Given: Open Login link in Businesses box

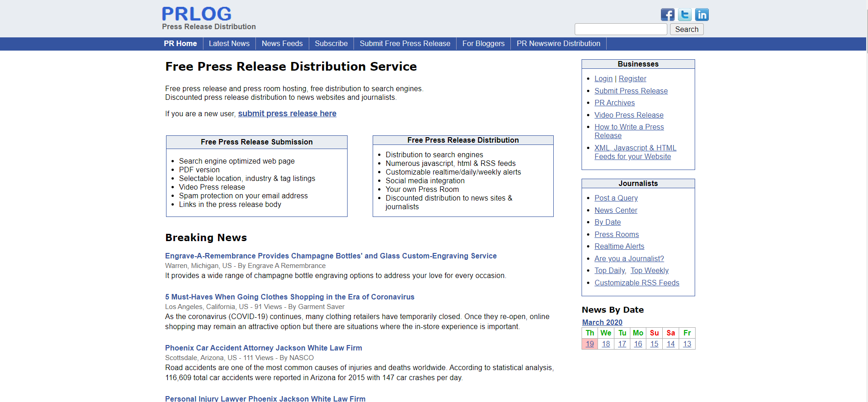Looking at the screenshot, I should 603,78.
